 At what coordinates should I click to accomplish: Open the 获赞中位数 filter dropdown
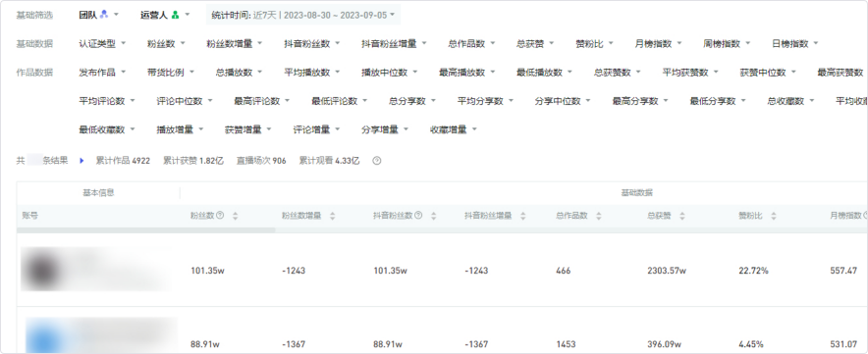click(x=768, y=73)
